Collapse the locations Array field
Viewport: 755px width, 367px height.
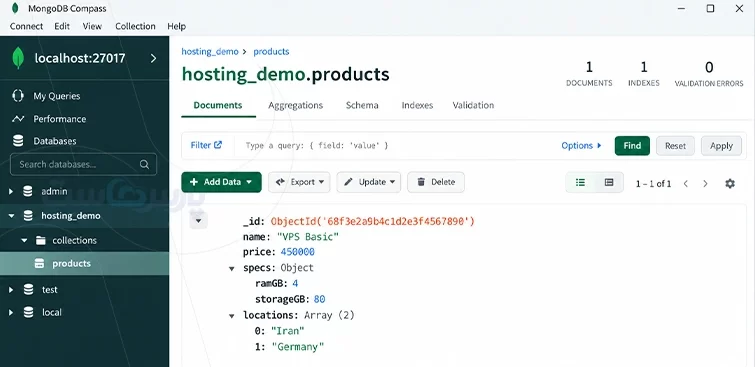pyautogui.click(x=232, y=316)
